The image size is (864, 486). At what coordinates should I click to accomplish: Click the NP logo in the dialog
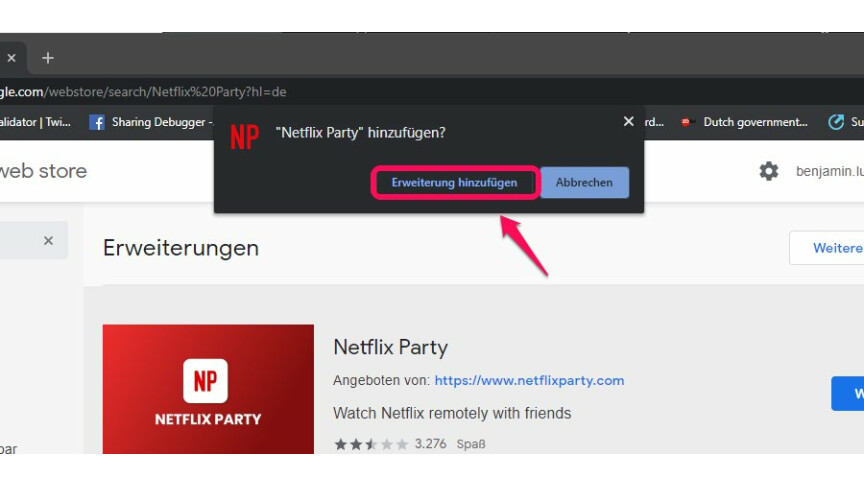click(x=244, y=136)
